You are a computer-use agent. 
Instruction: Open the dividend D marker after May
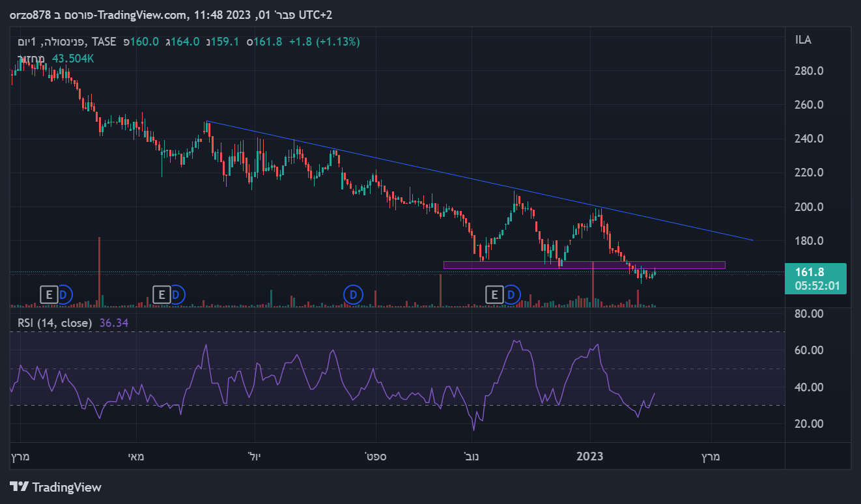tap(176, 295)
